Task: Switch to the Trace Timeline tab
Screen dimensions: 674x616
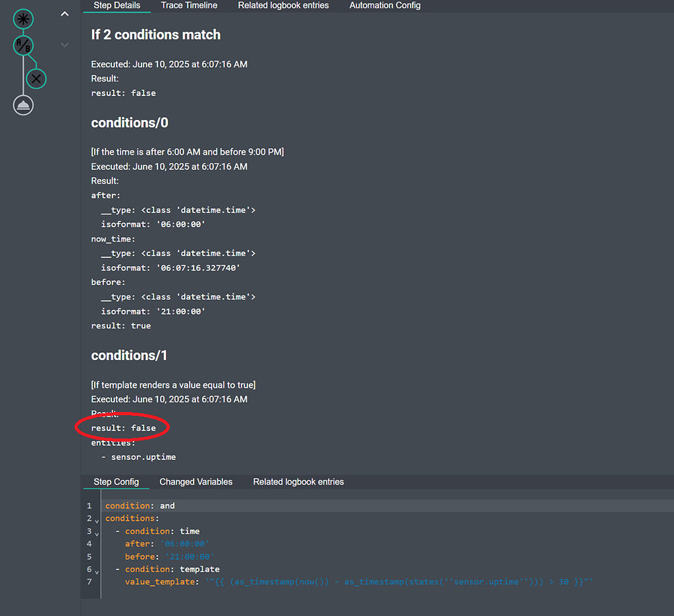Action: pyautogui.click(x=189, y=5)
